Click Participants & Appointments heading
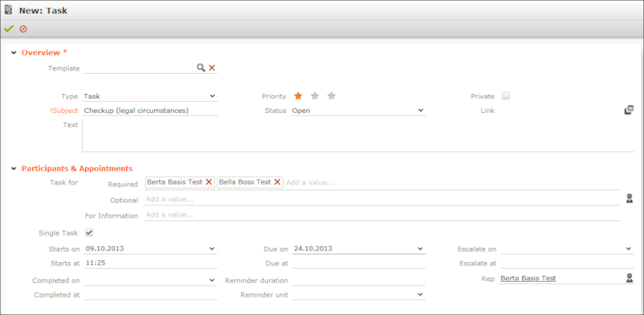This screenshot has height=315, width=644. 77,169
